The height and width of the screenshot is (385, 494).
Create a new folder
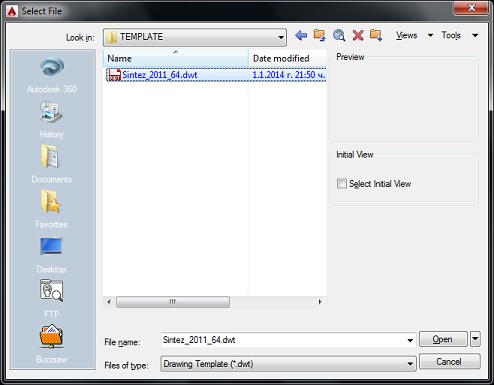[376, 35]
